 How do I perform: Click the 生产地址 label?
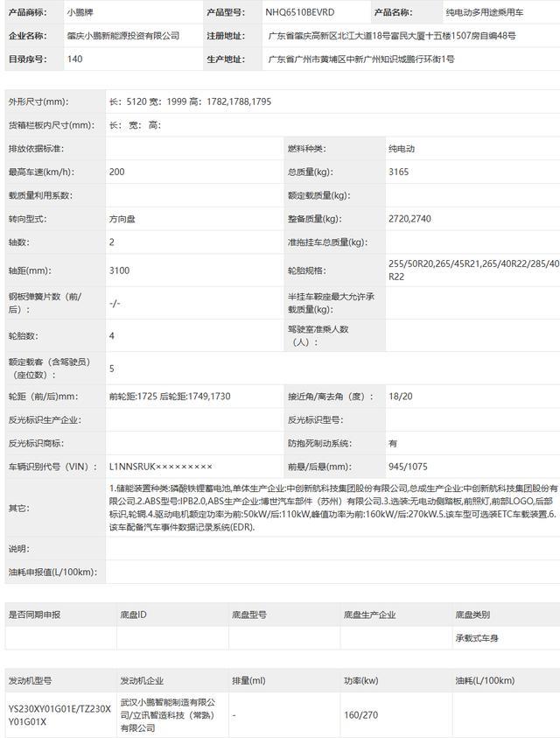(226, 60)
